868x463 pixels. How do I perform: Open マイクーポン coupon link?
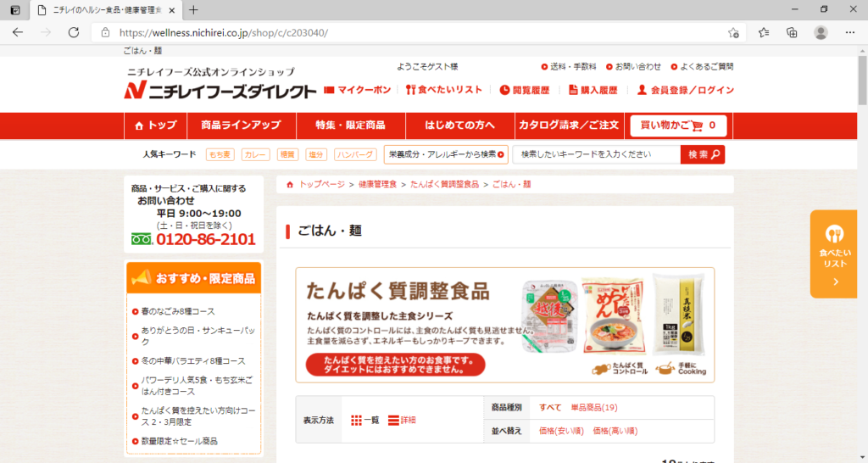pyautogui.click(x=358, y=90)
